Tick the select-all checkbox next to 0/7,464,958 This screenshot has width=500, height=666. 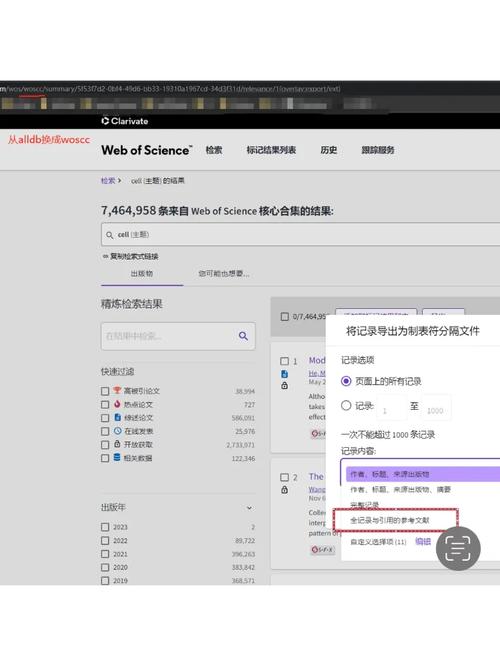click(x=285, y=316)
